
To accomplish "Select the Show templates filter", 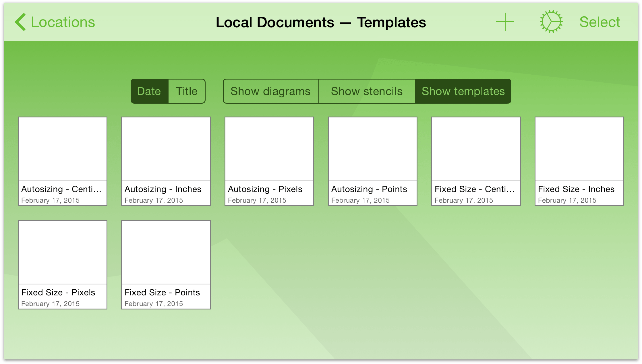I will 463,91.
